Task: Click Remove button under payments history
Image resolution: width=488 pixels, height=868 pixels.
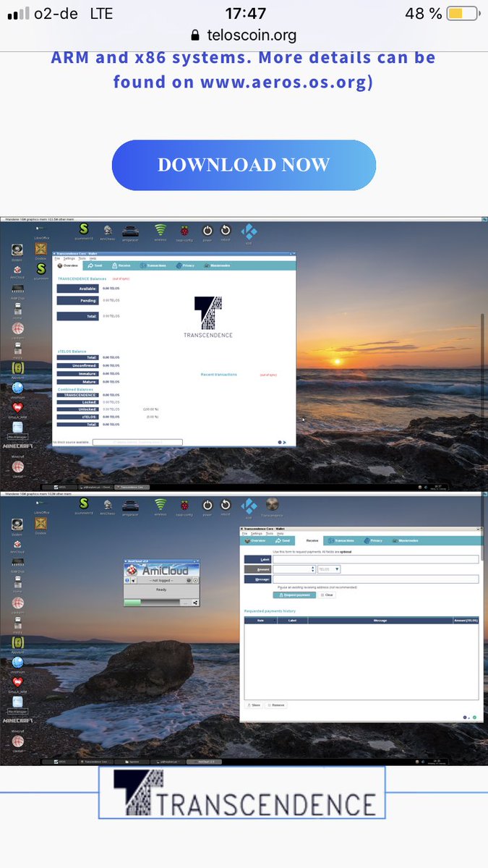Action: point(275,705)
